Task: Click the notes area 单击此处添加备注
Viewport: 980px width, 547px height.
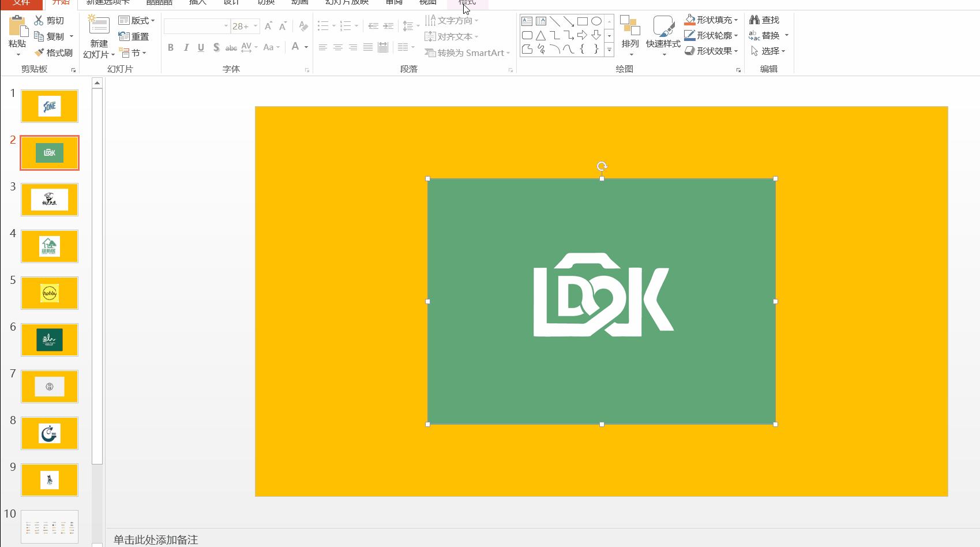Action: coord(156,539)
